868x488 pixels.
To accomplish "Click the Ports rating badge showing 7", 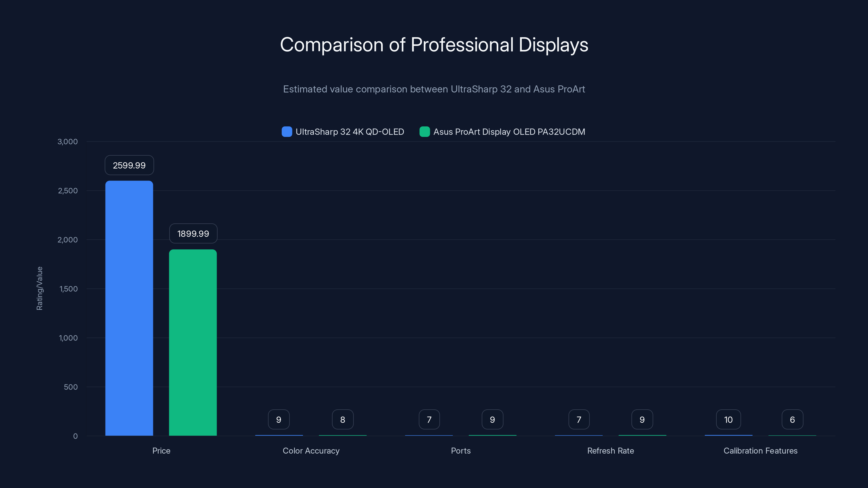I will point(429,419).
